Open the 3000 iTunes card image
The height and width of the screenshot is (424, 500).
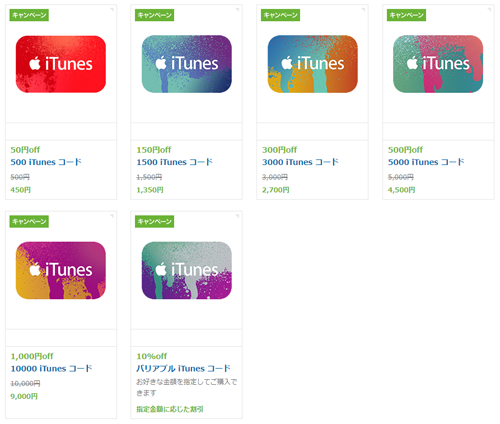pos(313,64)
